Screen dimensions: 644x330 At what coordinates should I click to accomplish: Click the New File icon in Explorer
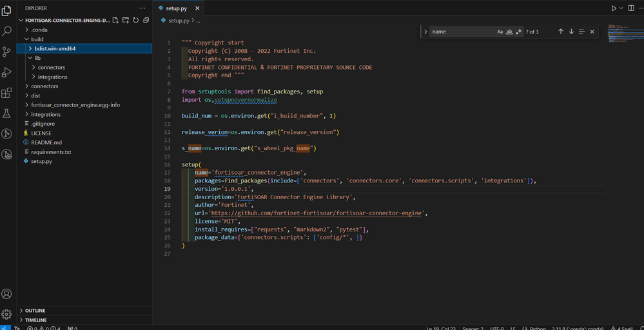coord(115,21)
